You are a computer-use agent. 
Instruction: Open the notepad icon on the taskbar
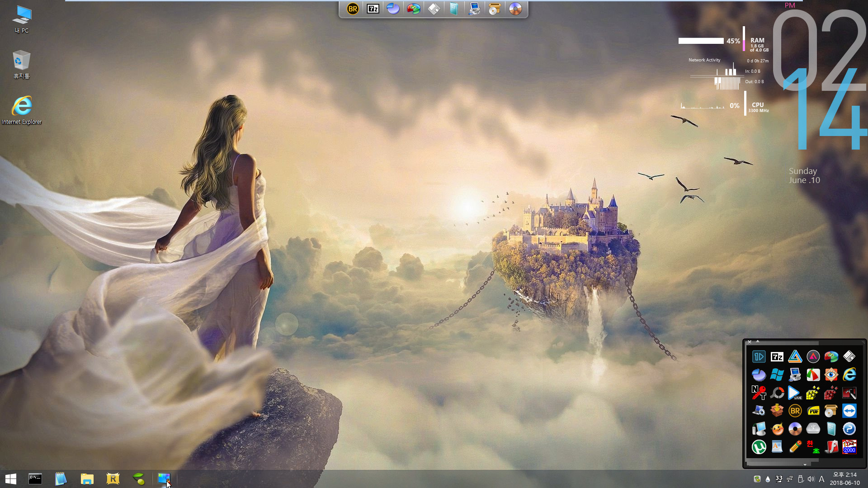61,479
